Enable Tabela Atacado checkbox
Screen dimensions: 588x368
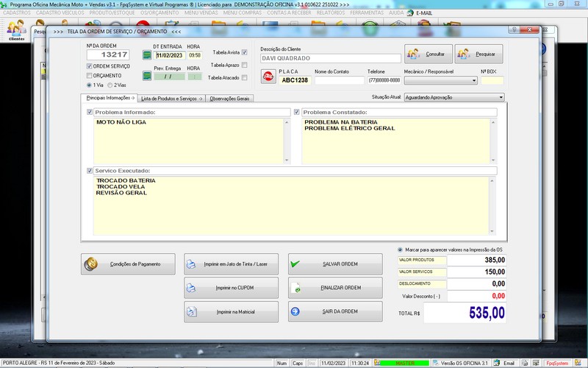(245, 78)
